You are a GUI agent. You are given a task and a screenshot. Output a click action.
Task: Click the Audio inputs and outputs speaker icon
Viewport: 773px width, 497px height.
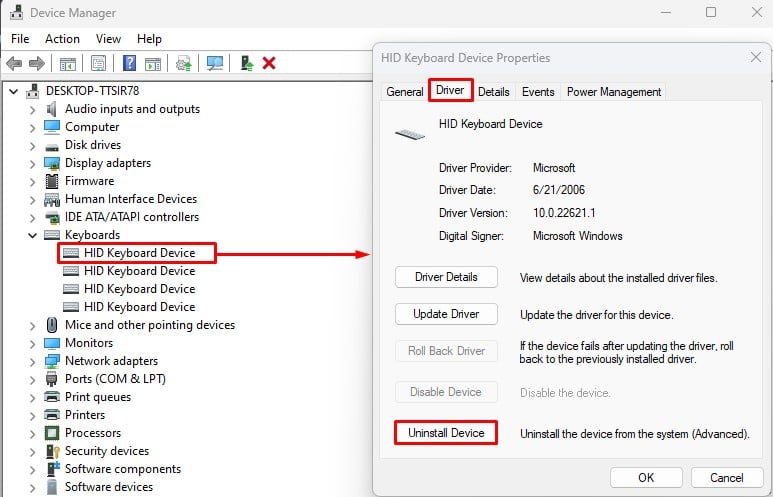pyautogui.click(x=51, y=109)
